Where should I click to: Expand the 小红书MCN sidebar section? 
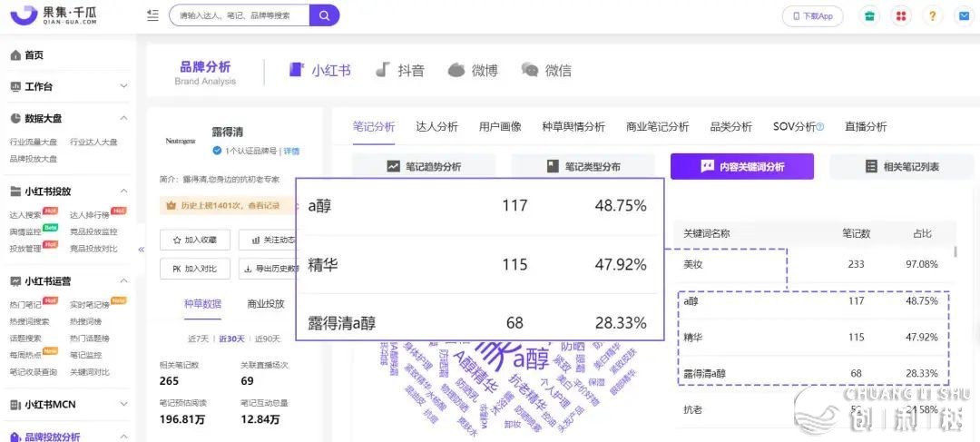(123, 404)
